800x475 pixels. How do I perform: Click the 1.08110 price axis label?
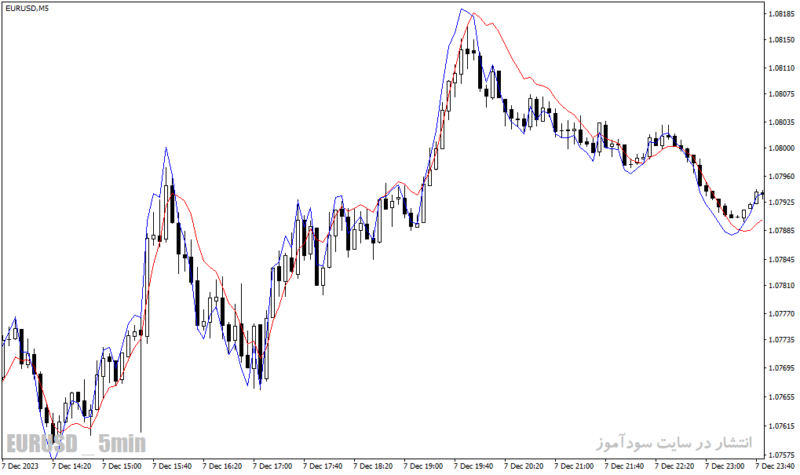781,68
